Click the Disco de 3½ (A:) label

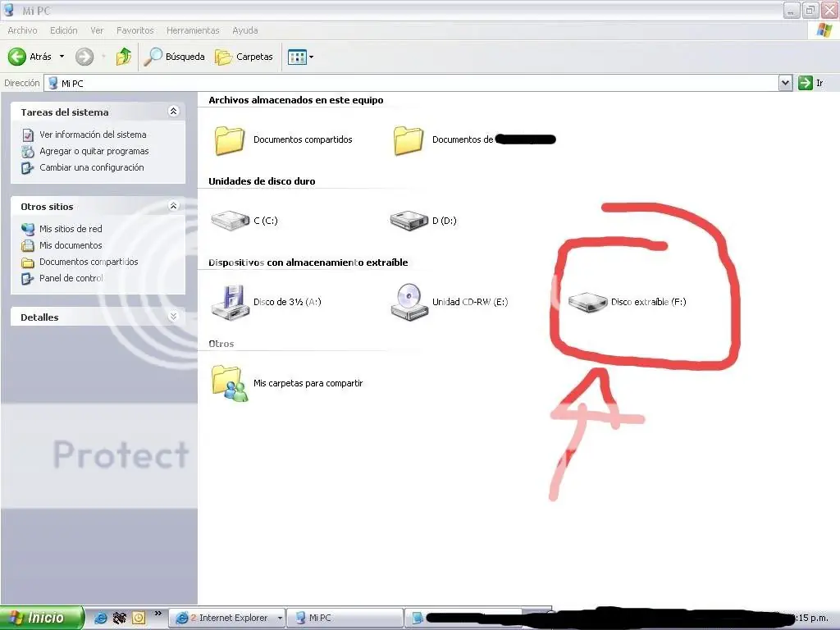[x=287, y=302]
